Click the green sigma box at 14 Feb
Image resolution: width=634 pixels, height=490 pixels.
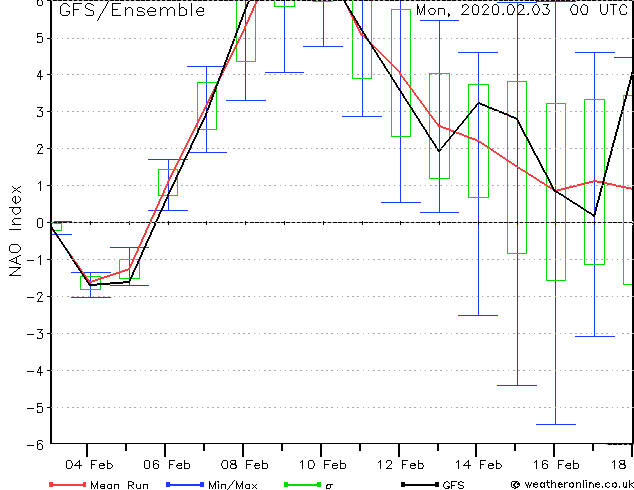[478, 141]
